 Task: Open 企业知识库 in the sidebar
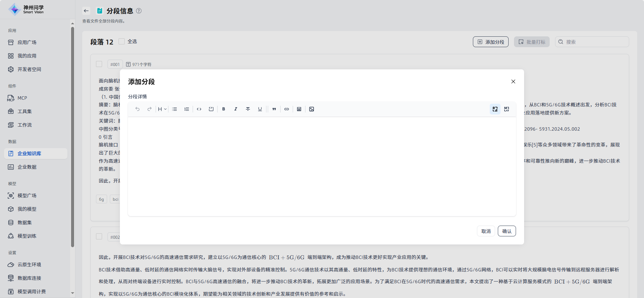pyautogui.click(x=29, y=154)
